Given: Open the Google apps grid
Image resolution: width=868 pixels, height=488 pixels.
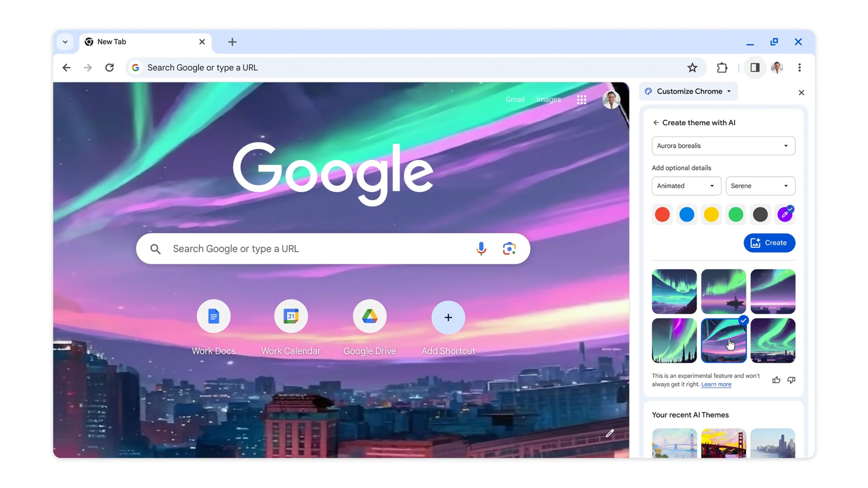Looking at the screenshot, I should point(582,99).
